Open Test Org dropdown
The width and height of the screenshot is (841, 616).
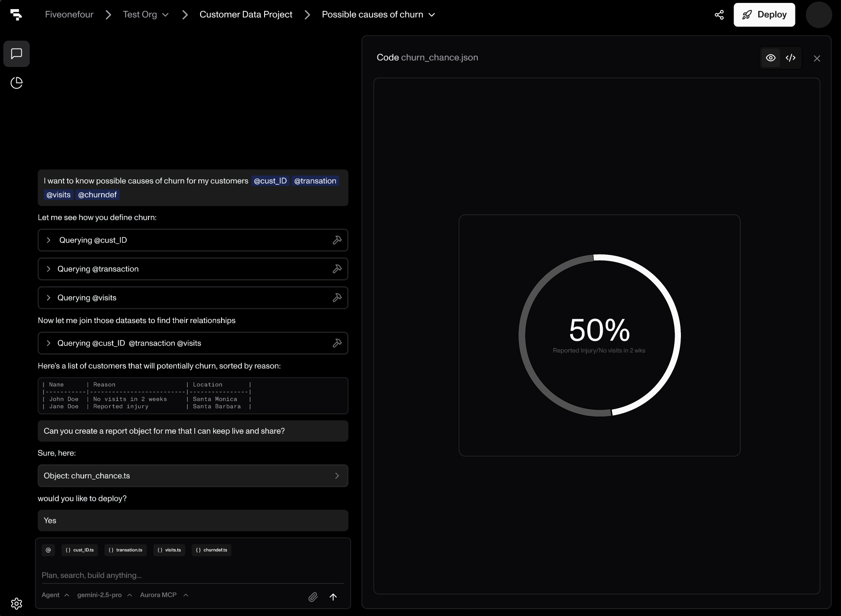pyautogui.click(x=146, y=15)
